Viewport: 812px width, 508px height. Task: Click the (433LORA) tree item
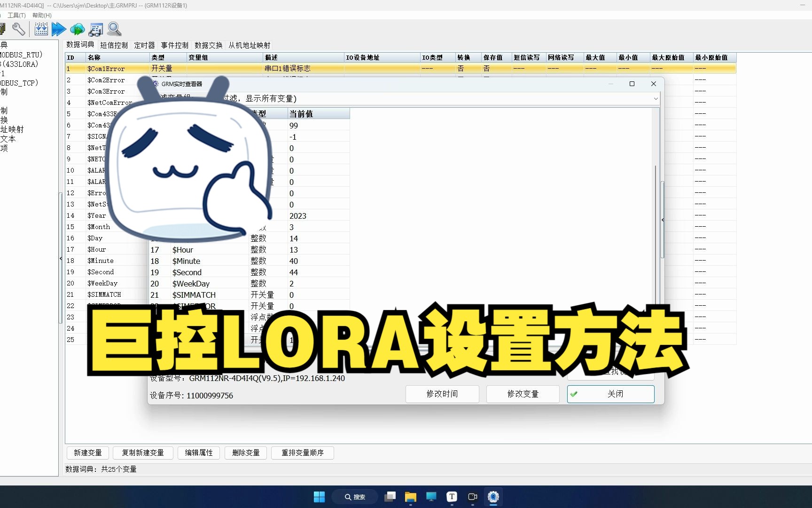tap(20, 64)
